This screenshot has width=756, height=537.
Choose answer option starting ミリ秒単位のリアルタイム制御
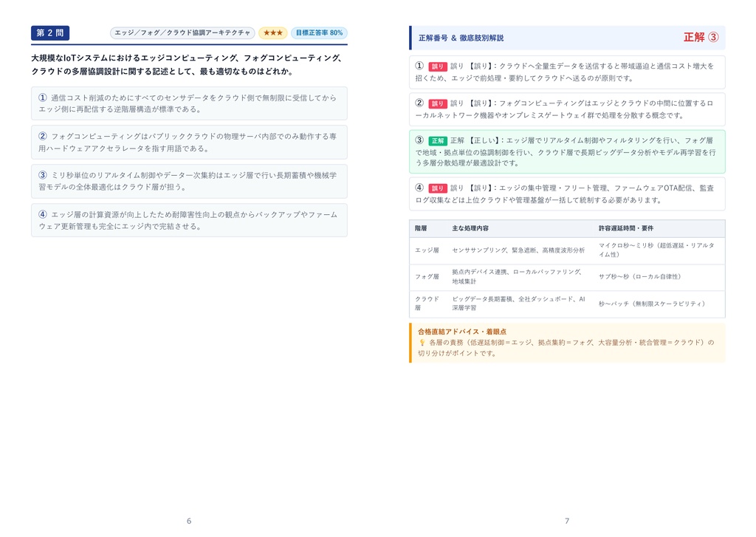coord(189,182)
